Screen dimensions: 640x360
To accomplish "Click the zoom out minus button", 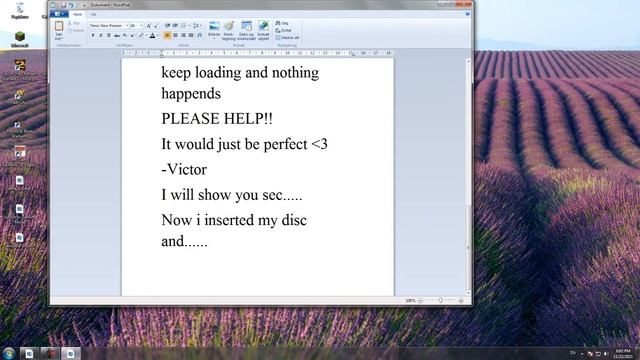I will [x=420, y=300].
